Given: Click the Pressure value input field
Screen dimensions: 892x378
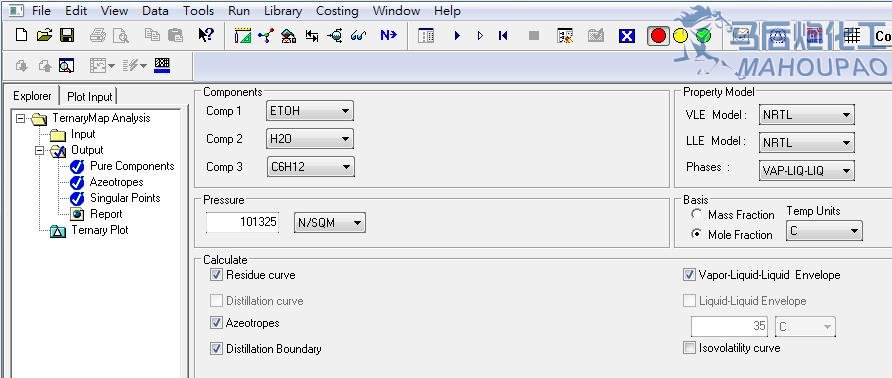Looking at the screenshot, I should pos(242,222).
